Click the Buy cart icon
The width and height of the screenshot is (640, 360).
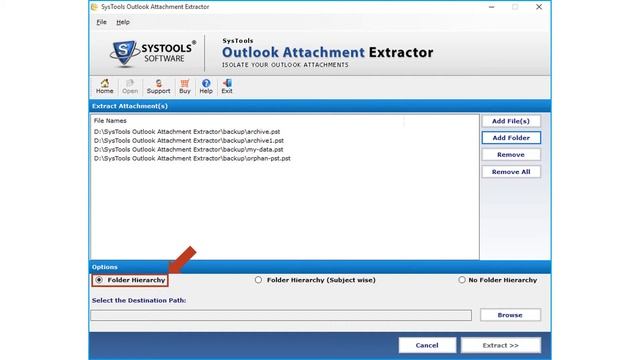click(x=185, y=87)
